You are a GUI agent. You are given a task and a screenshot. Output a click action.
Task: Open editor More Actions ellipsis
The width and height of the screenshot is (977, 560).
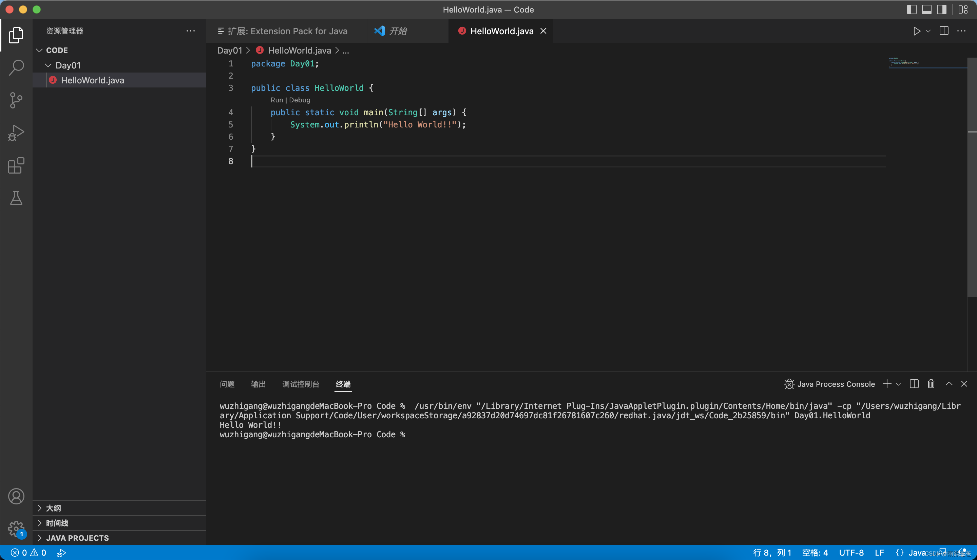click(x=961, y=31)
